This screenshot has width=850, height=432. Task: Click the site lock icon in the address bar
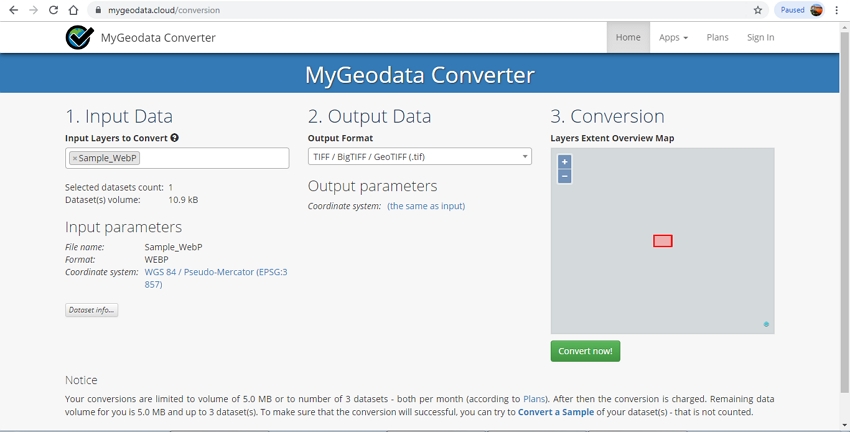pos(98,10)
